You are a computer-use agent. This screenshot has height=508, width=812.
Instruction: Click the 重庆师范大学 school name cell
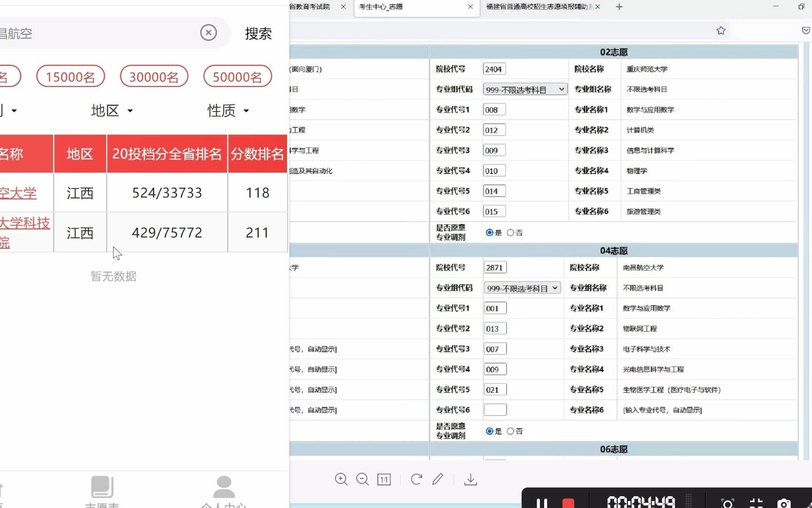[x=647, y=69]
